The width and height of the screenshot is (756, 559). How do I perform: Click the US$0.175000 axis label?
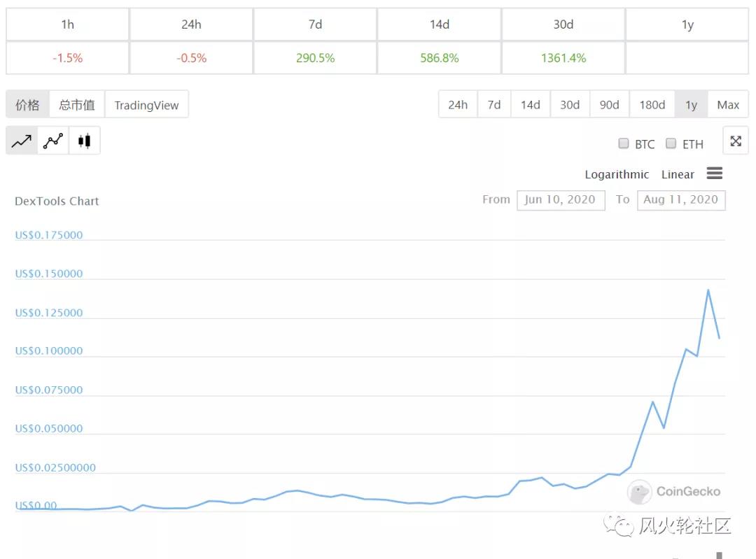coord(49,234)
